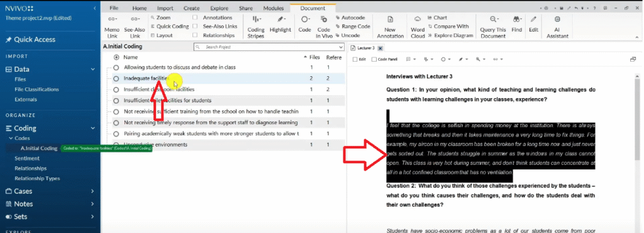Toggle the Annotations checkbox
This screenshot has width=644, height=233.
[x=195, y=18]
